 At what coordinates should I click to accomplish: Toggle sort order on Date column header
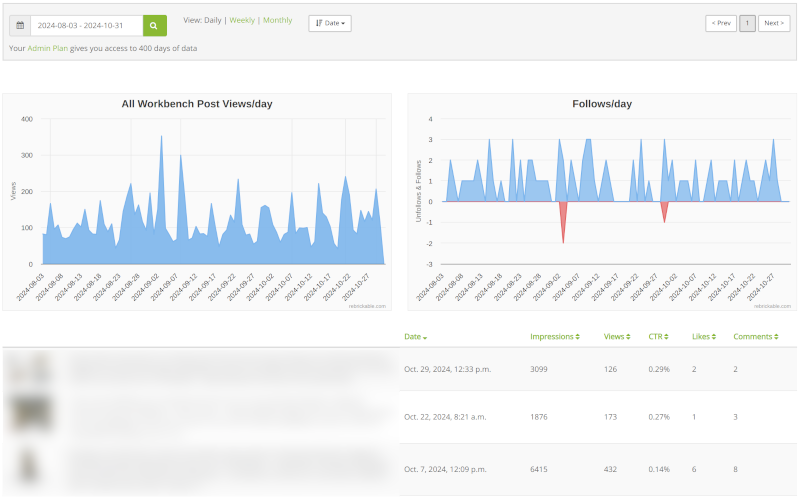tap(415, 337)
